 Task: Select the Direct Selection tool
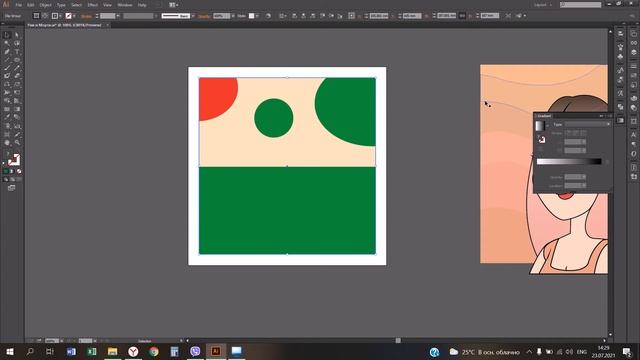click(x=17, y=35)
